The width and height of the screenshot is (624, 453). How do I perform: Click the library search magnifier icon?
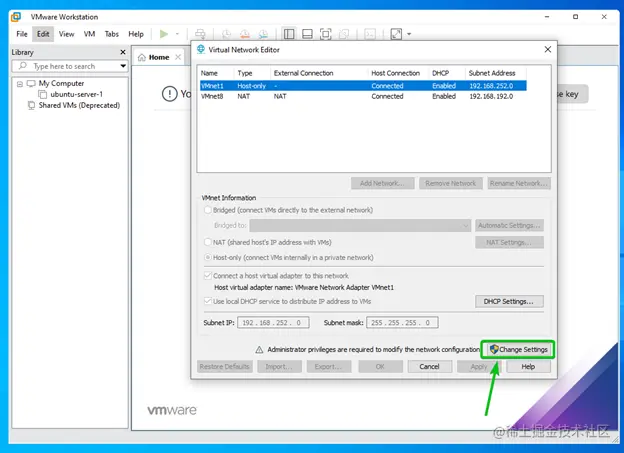(23, 66)
